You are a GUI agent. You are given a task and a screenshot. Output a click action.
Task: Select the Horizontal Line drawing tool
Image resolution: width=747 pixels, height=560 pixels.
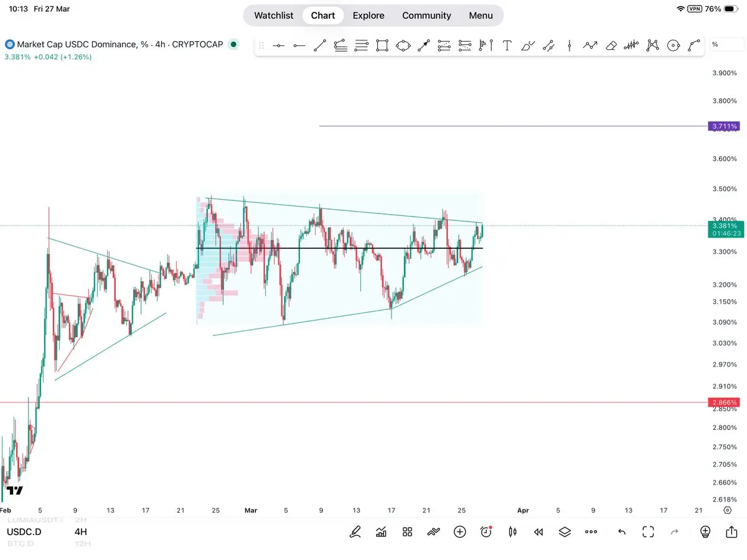(x=279, y=45)
